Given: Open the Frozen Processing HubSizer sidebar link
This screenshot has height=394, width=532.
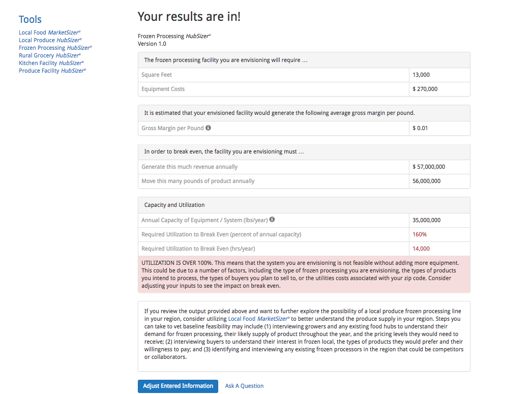Looking at the screenshot, I should pyautogui.click(x=55, y=48).
